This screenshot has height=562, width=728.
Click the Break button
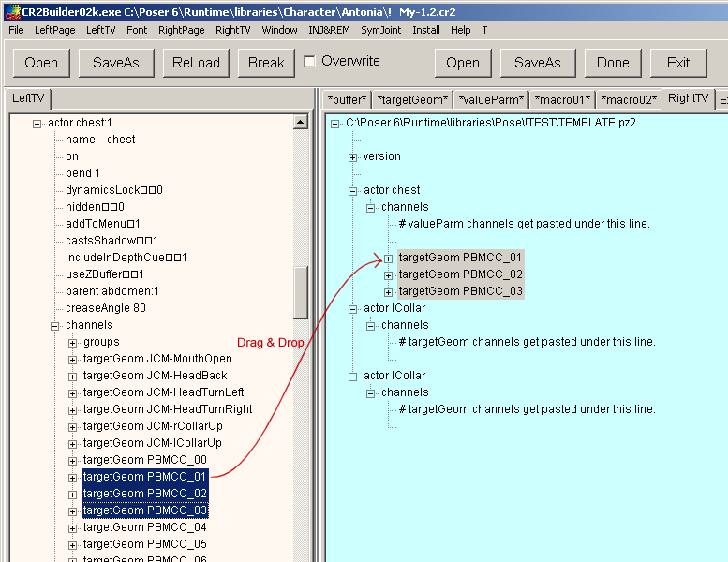pos(266,63)
